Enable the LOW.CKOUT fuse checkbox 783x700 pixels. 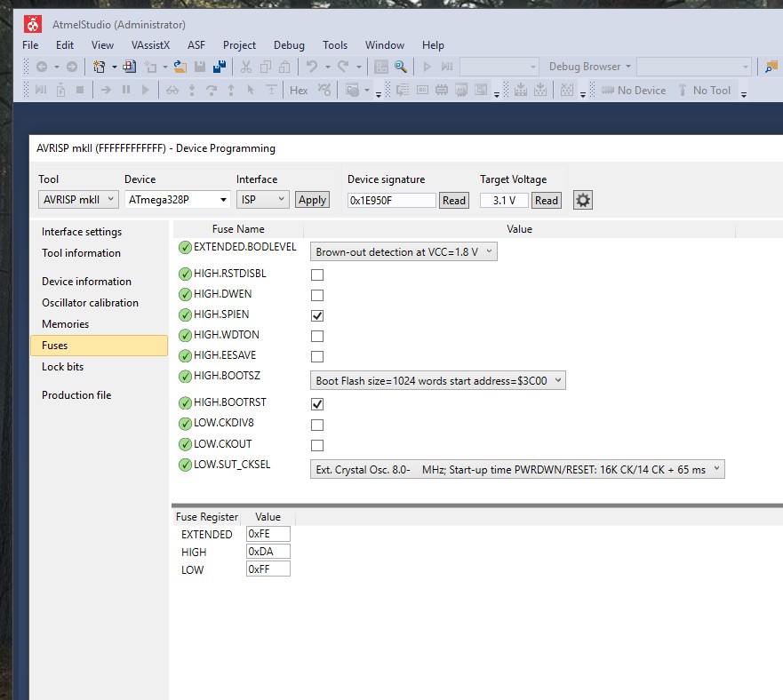click(317, 445)
